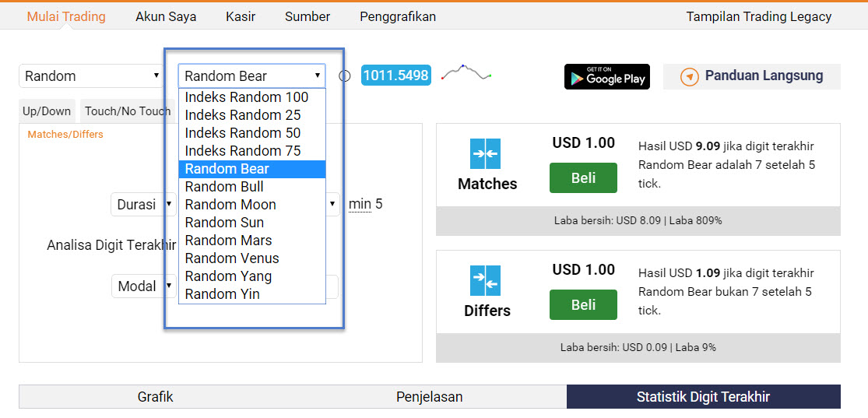Image resolution: width=868 pixels, height=418 pixels.
Task: Click the Matches contract arrows icon
Action: 486,154
